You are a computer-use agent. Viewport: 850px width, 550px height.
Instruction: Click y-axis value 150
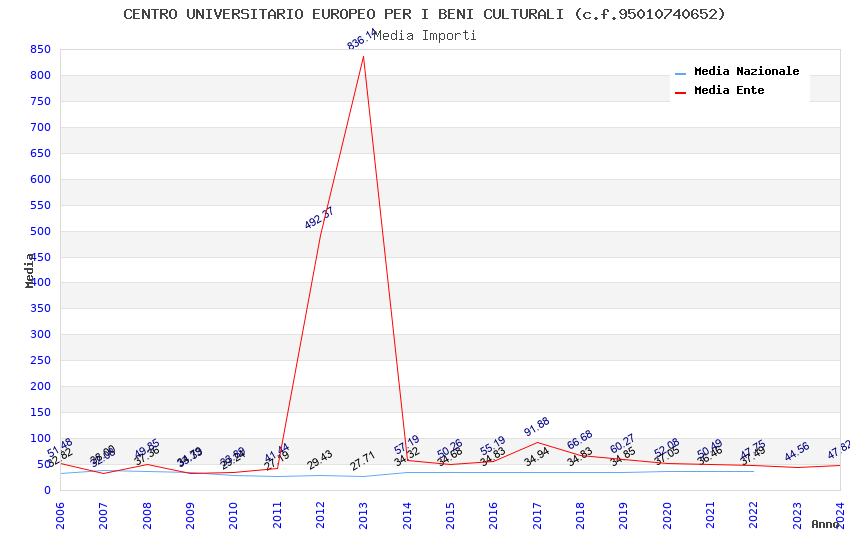[x=41, y=412]
